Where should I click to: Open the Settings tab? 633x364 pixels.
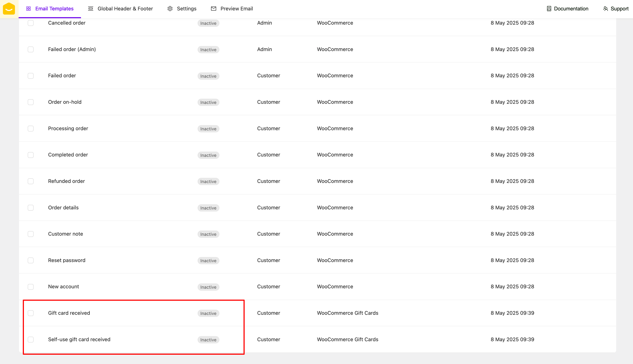(x=186, y=9)
